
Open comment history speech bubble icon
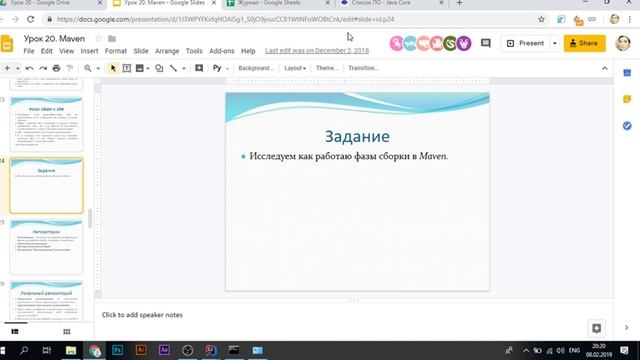coord(485,43)
